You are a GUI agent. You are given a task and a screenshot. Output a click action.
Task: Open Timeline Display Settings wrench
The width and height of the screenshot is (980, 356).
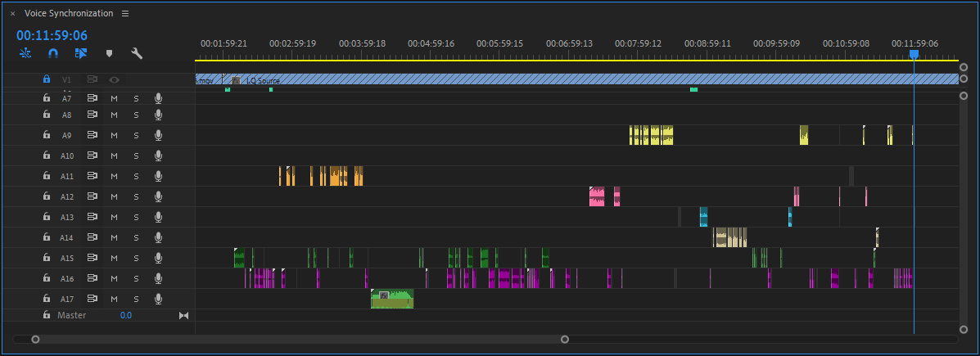tap(137, 54)
